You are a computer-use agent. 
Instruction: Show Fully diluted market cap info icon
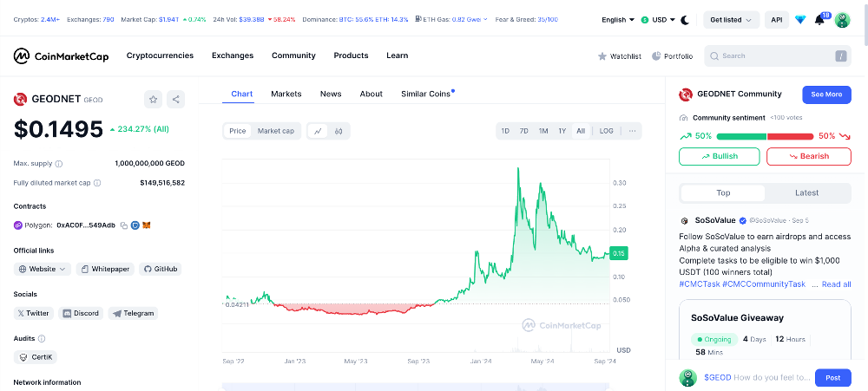point(97,183)
